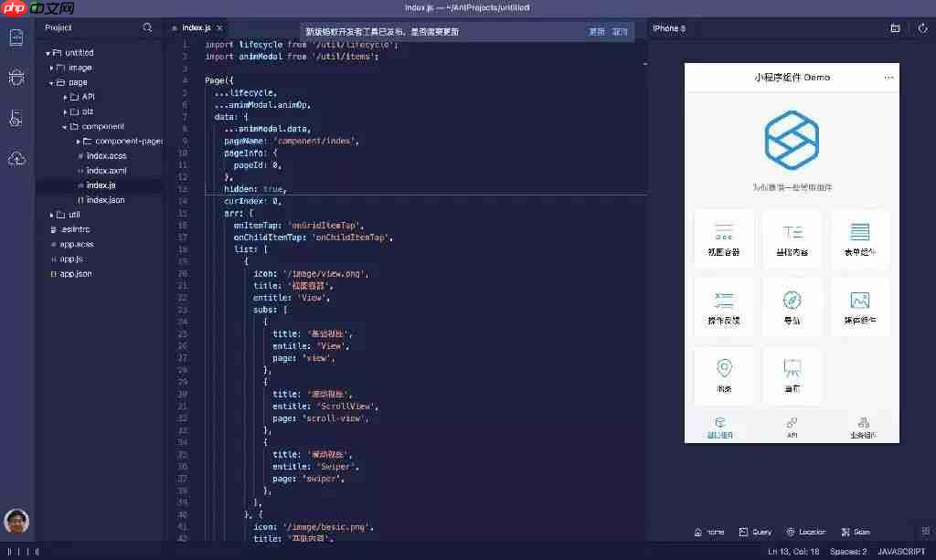Open the 表单组件 component demo
Viewport: 936px width, 560px height.
point(860,240)
